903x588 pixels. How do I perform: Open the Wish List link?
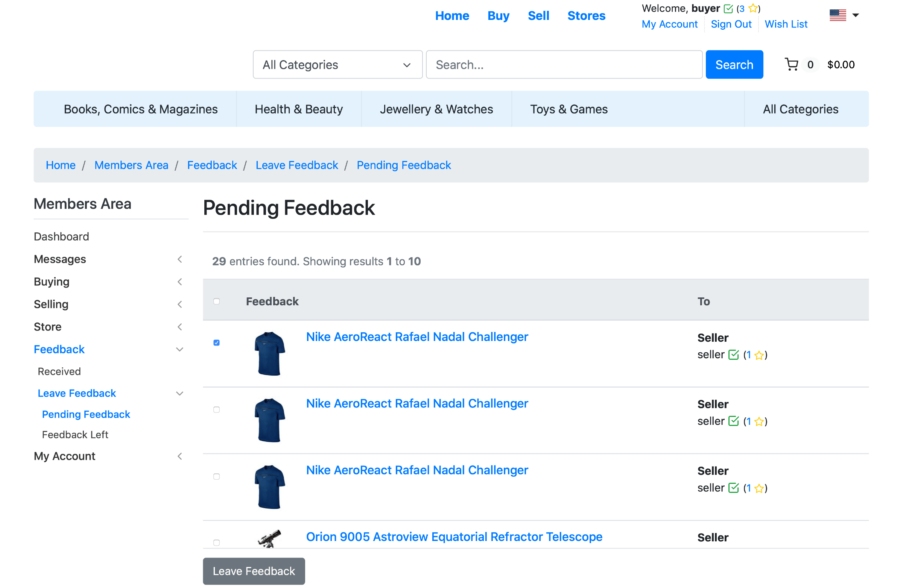tap(786, 24)
